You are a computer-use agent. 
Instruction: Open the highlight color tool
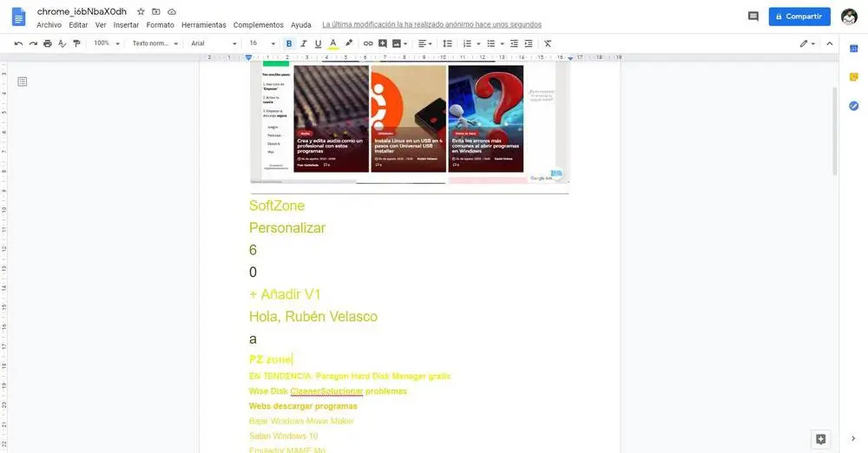coord(349,43)
